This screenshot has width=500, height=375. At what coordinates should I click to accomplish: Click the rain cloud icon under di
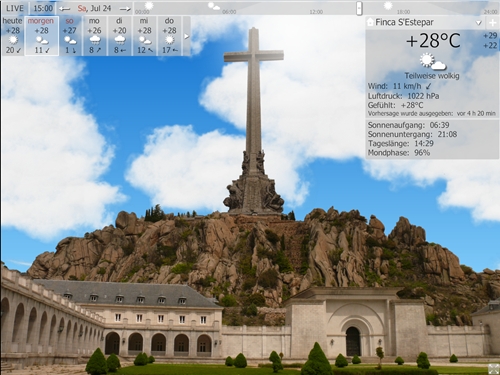tap(120, 40)
